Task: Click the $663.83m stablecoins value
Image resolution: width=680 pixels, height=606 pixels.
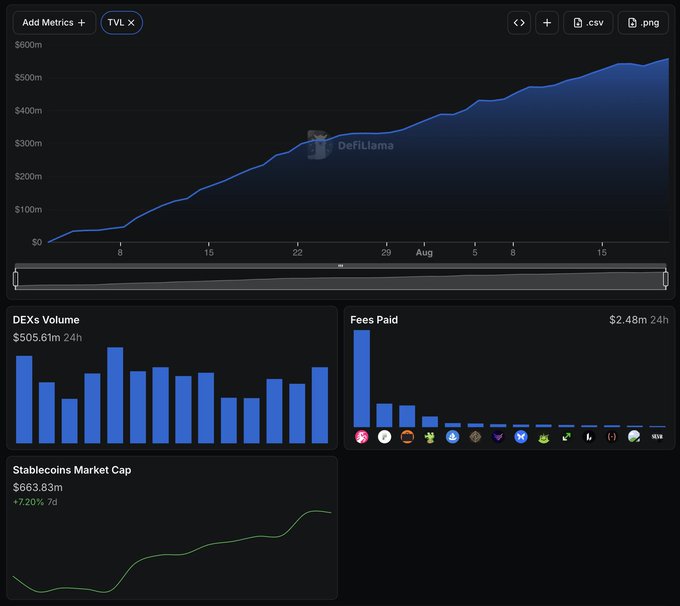Action: (37, 487)
